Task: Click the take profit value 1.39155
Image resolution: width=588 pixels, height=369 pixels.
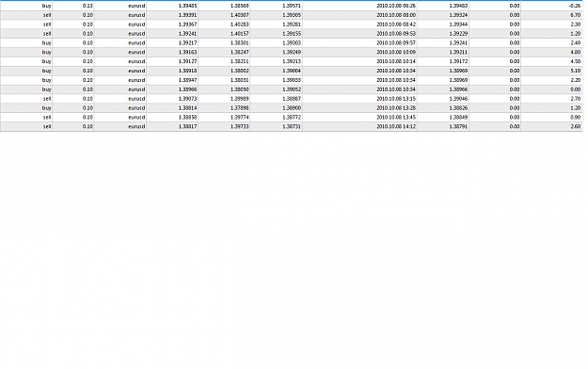Action: 292,33
